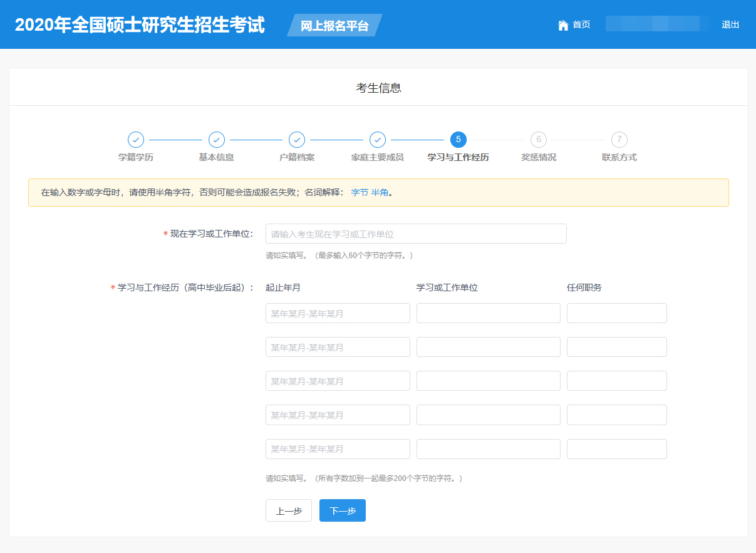
Task: Click first row 任何职务 field
Action: [x=616, y=313]
